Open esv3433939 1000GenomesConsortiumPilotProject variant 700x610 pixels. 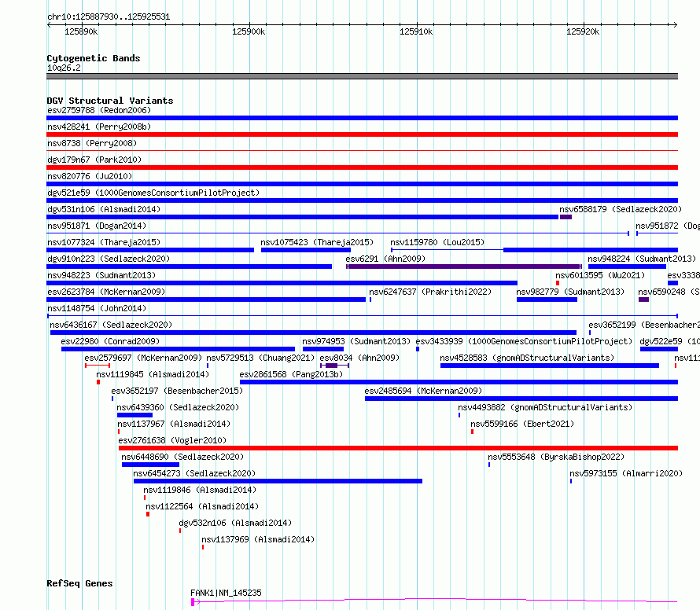click(524, 341)
